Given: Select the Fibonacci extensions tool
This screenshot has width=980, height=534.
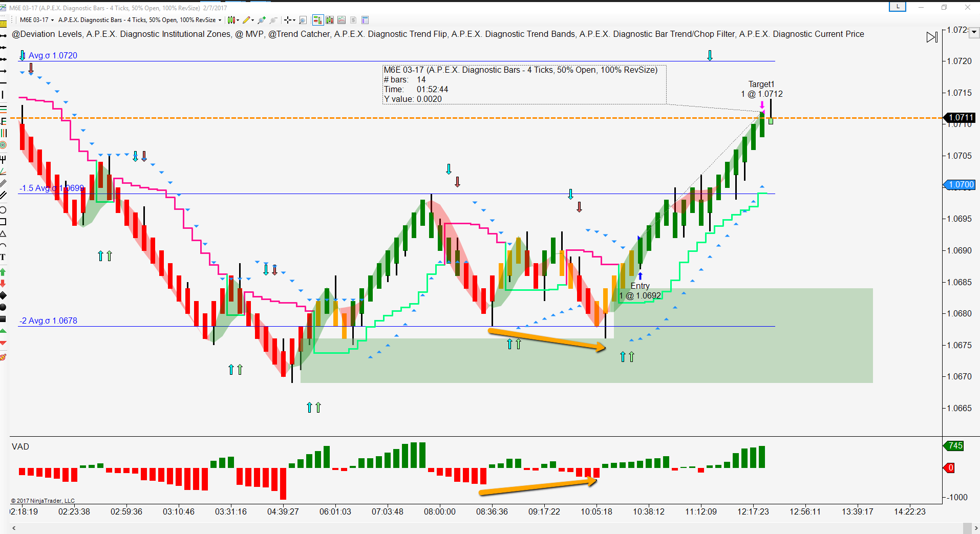Looking at the screenshot, I should [x=4, y=121].
